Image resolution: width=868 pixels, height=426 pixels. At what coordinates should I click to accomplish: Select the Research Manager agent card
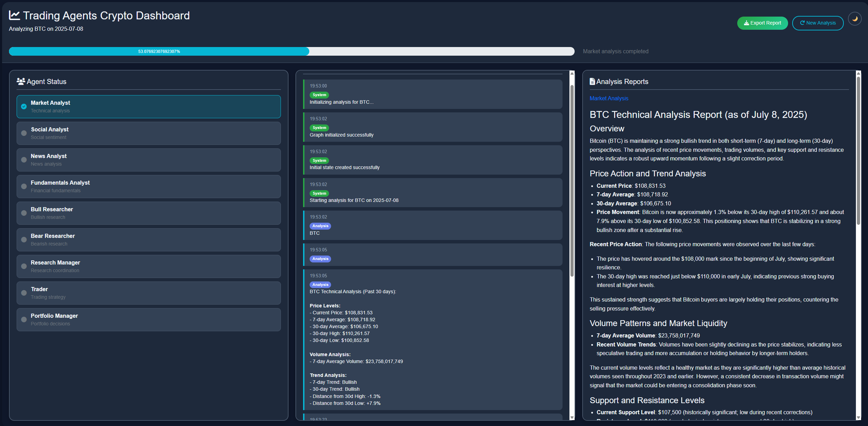coord(149,266)
